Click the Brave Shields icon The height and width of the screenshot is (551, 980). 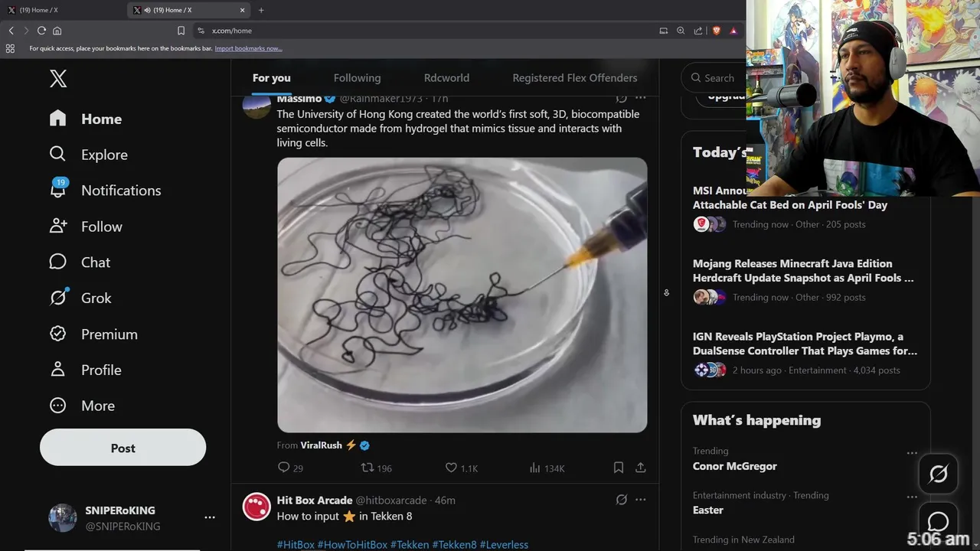pos(717,31)
